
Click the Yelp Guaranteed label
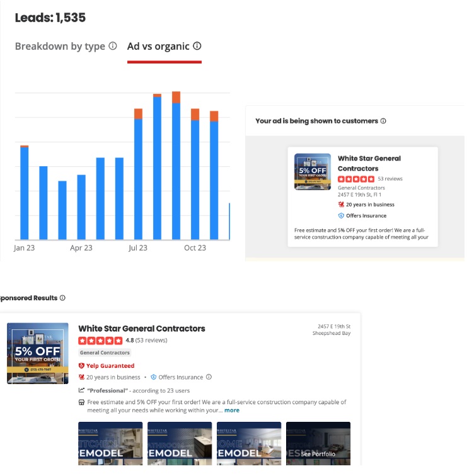coord(110,365)
